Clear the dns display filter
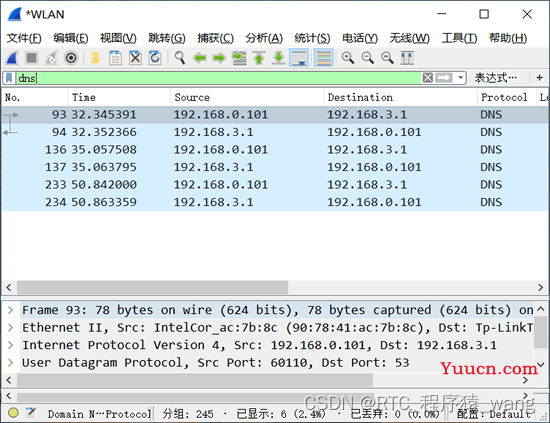This screenshot has height=423, width=550. pos(428,78)
